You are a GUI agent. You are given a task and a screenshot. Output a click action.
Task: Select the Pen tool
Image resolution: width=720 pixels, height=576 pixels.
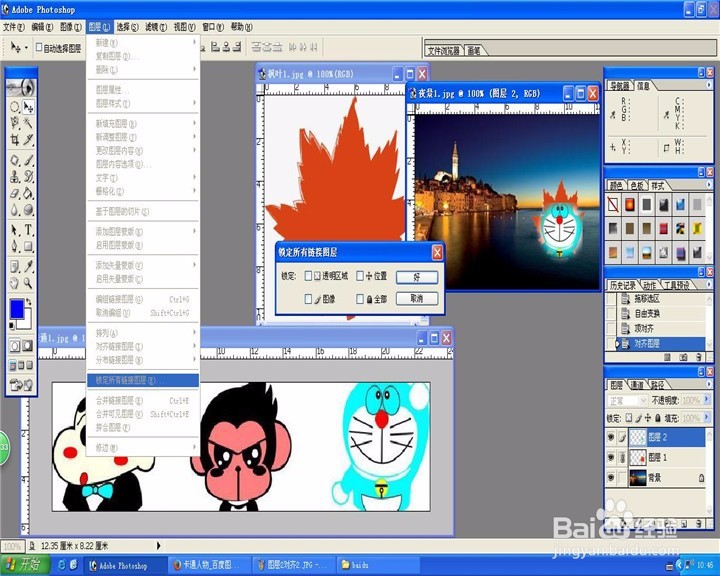(15, 246)
